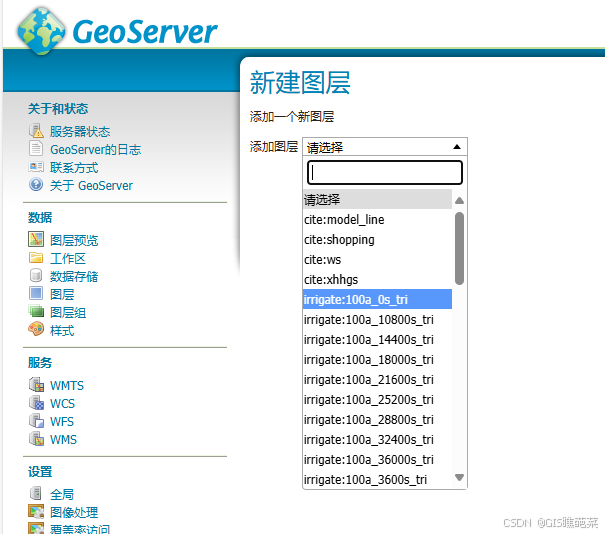Open the 图层 page link
Viewport: 605px width, 534px height.
click(x=62, y=294)
